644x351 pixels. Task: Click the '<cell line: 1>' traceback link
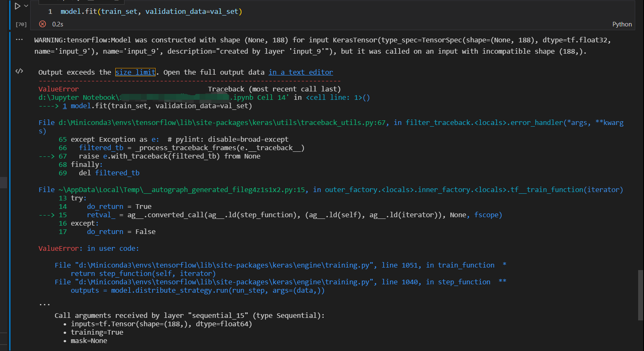coord(338,97)
